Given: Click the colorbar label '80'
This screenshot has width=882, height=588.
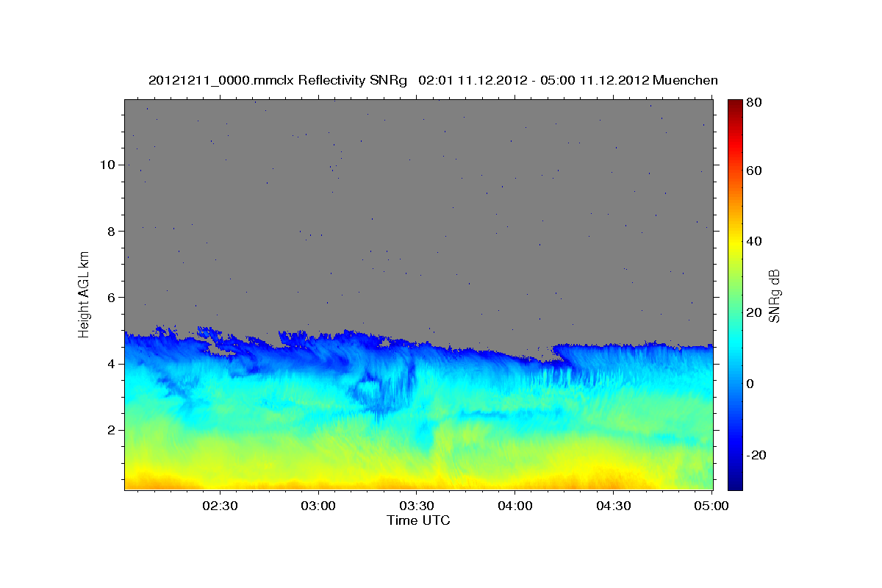Looking at the screenshot, I should (x=755, y=102).
